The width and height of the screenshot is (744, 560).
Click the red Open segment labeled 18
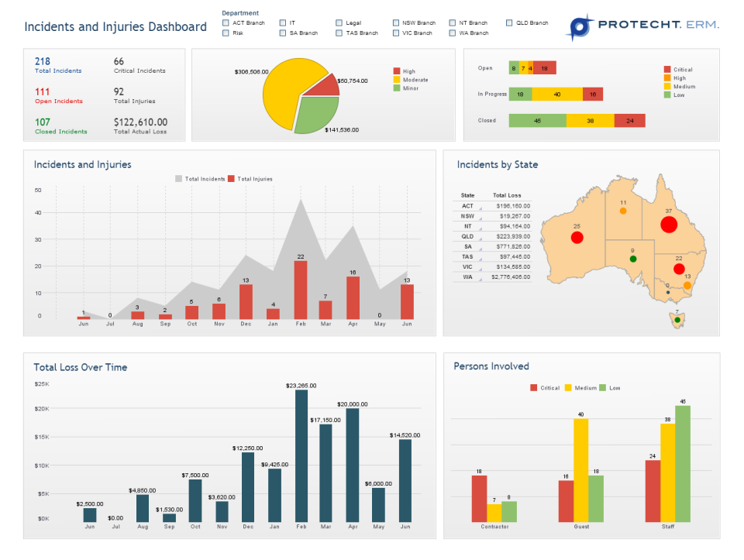[x=545, y=68]
